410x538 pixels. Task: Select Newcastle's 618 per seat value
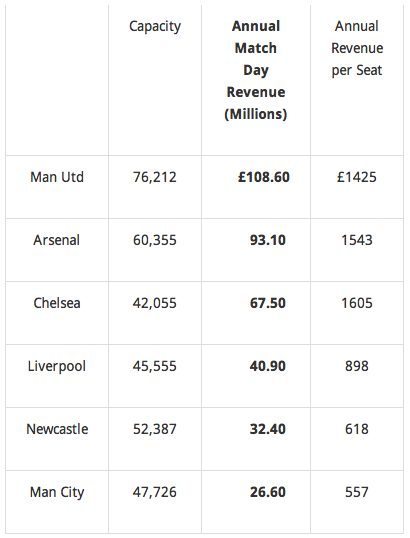pyautogui.click(x=357, y=429)
